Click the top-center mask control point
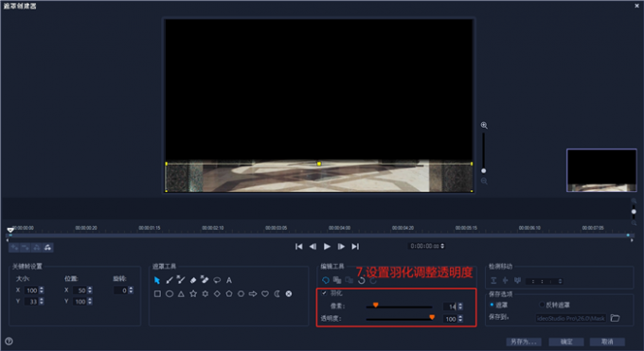This screenshot has height=351, width=644. (x=319, y=164)
